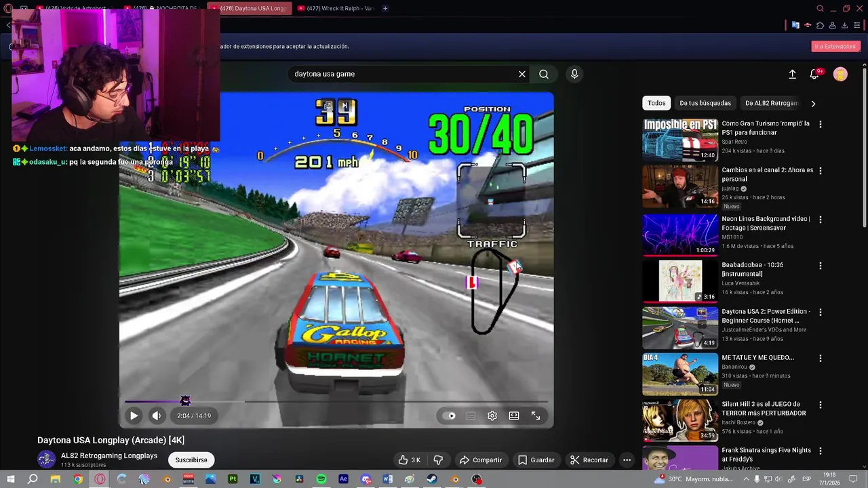Show more filter chips with the arrow
The height and width of the screenshot is (488, 868).
[813, 103]
